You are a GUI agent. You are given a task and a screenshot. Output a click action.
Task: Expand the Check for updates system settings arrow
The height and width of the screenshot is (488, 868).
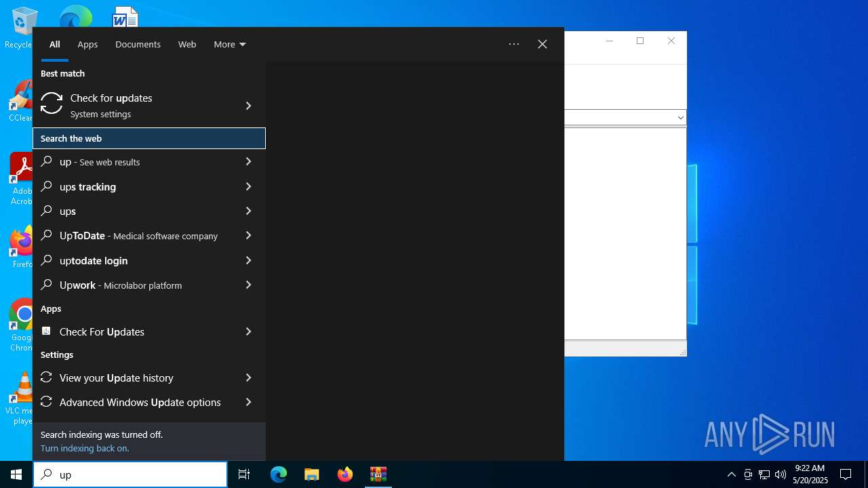(x=248, y=106)
